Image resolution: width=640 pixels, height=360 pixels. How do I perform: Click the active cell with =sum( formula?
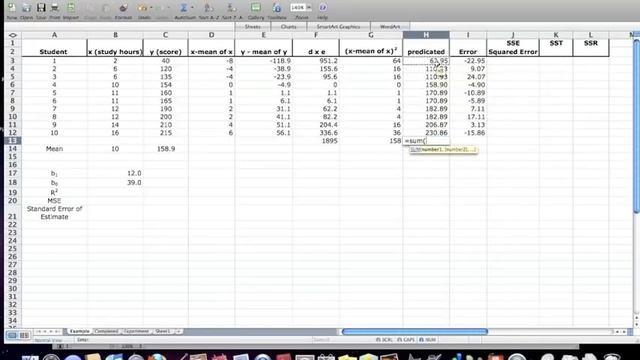point(426,141)
